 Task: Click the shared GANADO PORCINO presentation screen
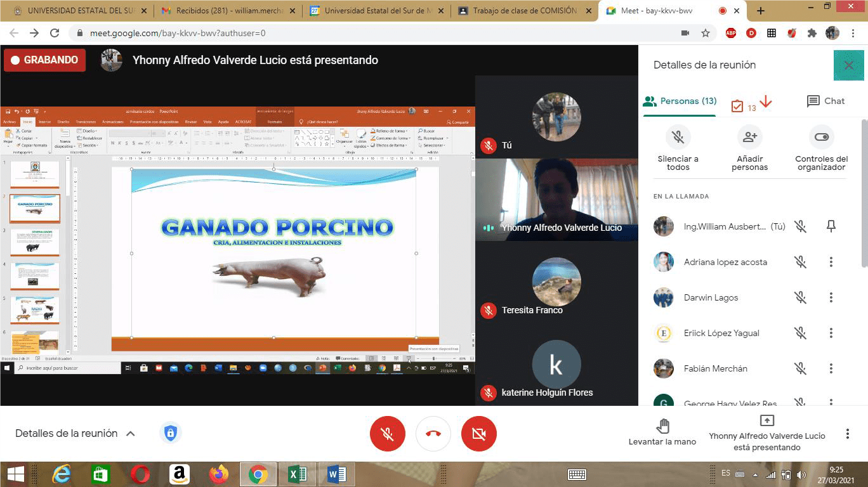pos(237,240)
